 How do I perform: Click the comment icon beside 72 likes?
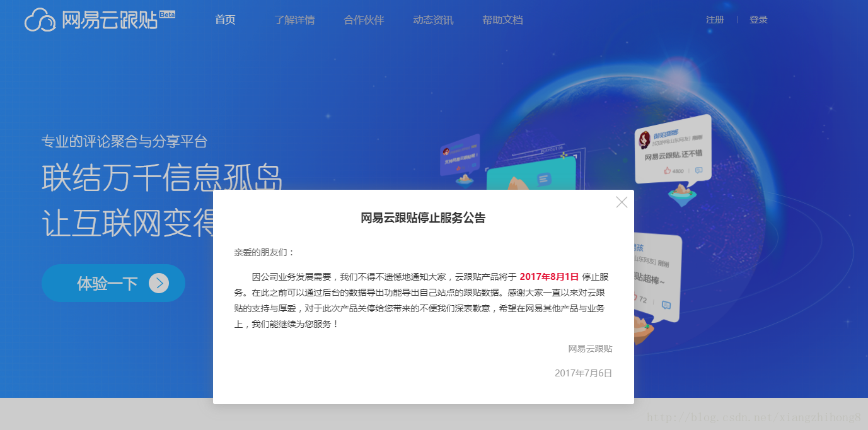[x=666, y=305]
